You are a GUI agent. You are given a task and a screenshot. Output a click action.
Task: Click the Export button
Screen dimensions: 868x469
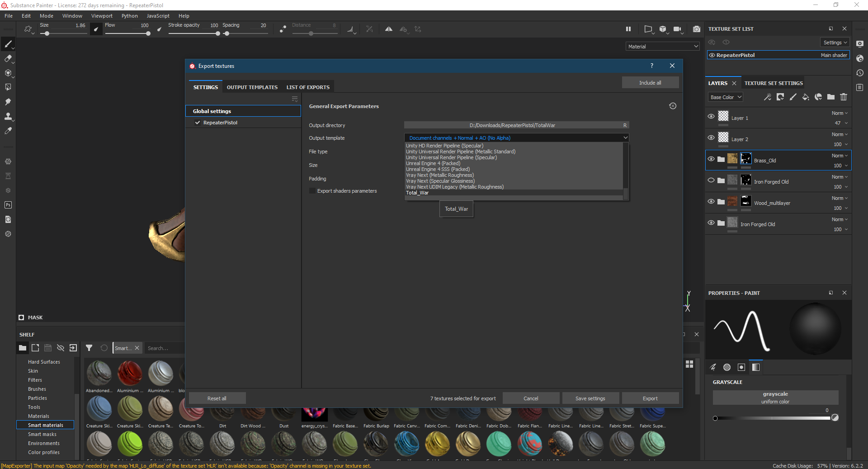coord(650,398)
